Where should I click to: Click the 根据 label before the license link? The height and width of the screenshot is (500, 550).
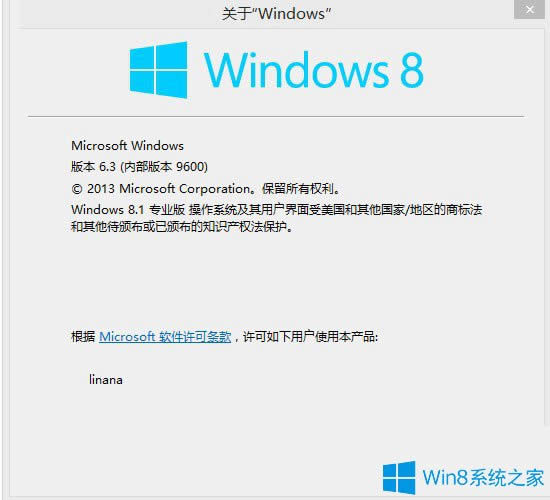[x=83, y=336]
